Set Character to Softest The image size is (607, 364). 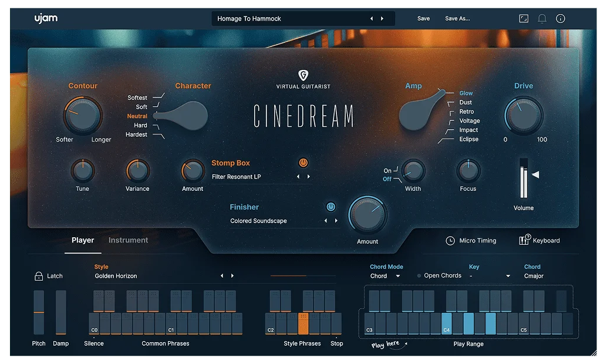[137, 97]
